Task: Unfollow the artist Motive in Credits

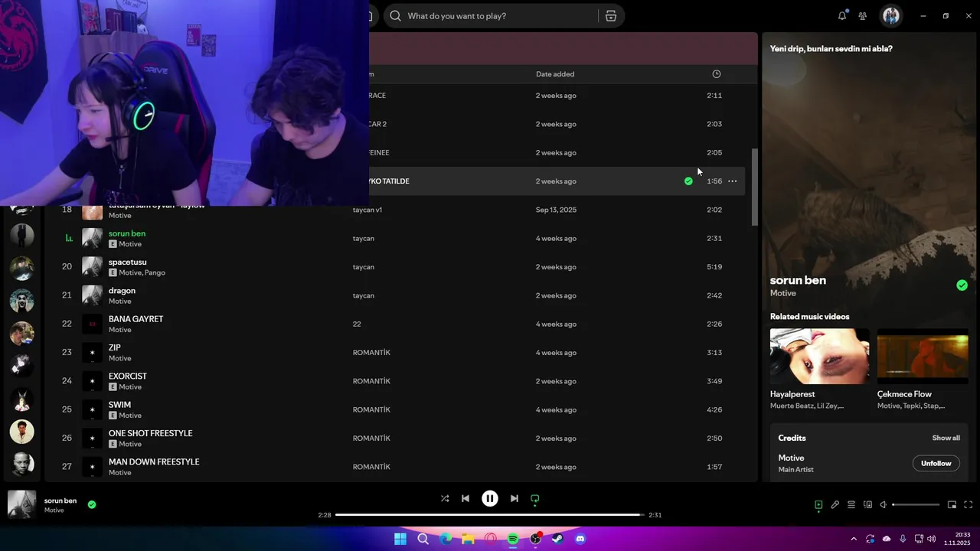Action: point(936,463)
